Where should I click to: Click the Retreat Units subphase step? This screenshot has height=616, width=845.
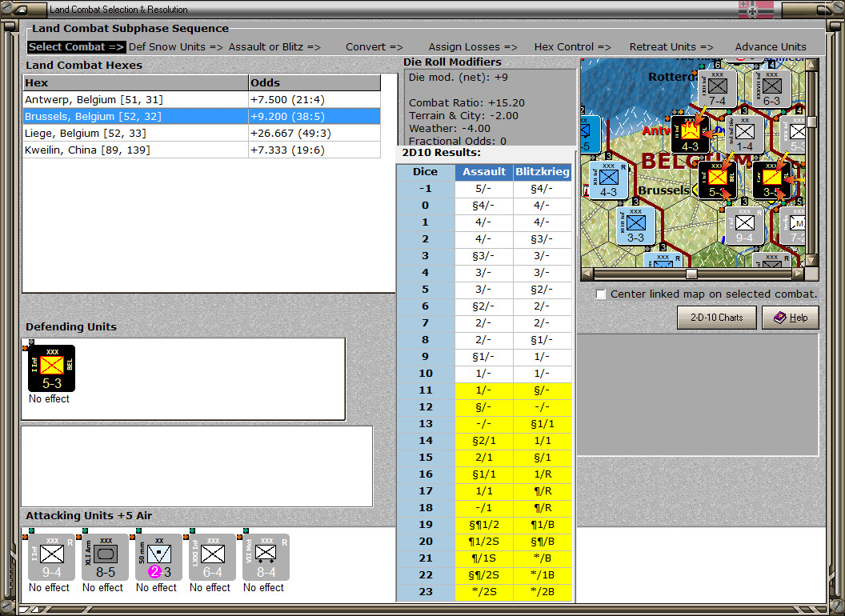pos(671,47)
